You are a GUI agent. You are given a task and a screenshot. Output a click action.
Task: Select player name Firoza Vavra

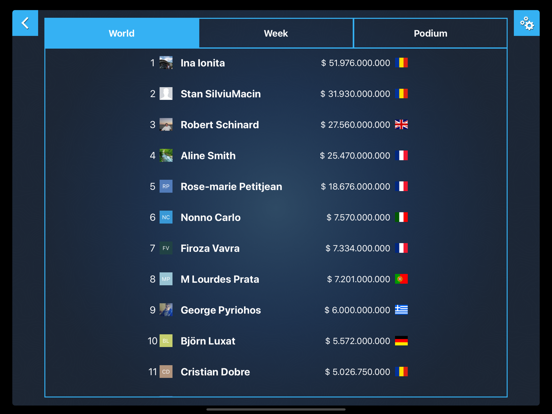[210, 249]
